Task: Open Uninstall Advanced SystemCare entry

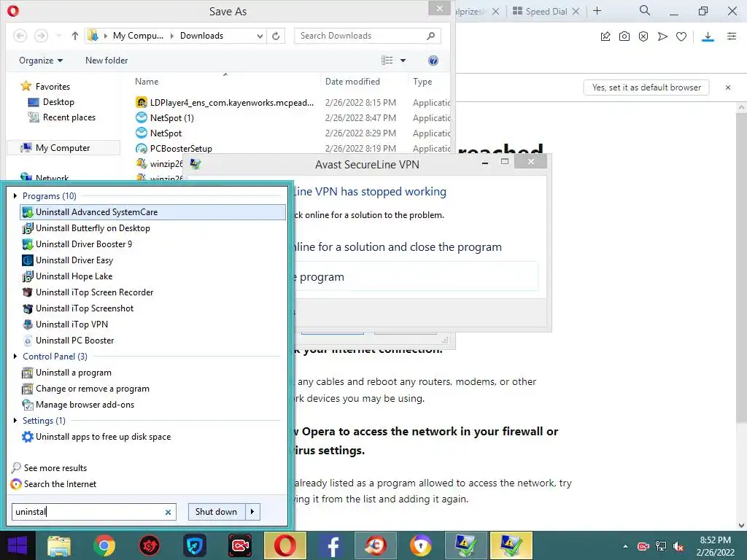Action: pos(153,212)
